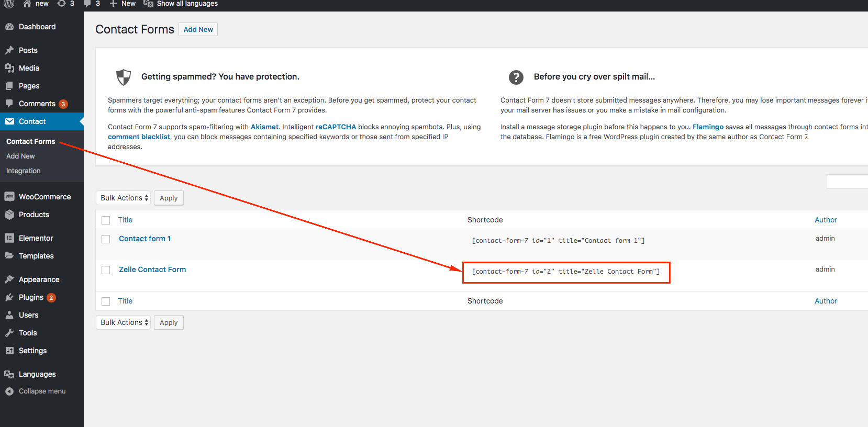Check the Contact form 1 checkbox

pos(106,239)
